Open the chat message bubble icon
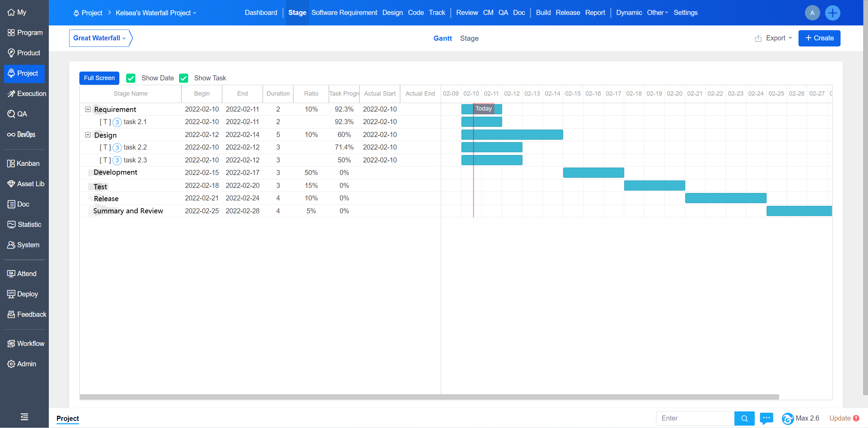The height and width of the screenshot is (428, 868). tap(766, 418)
